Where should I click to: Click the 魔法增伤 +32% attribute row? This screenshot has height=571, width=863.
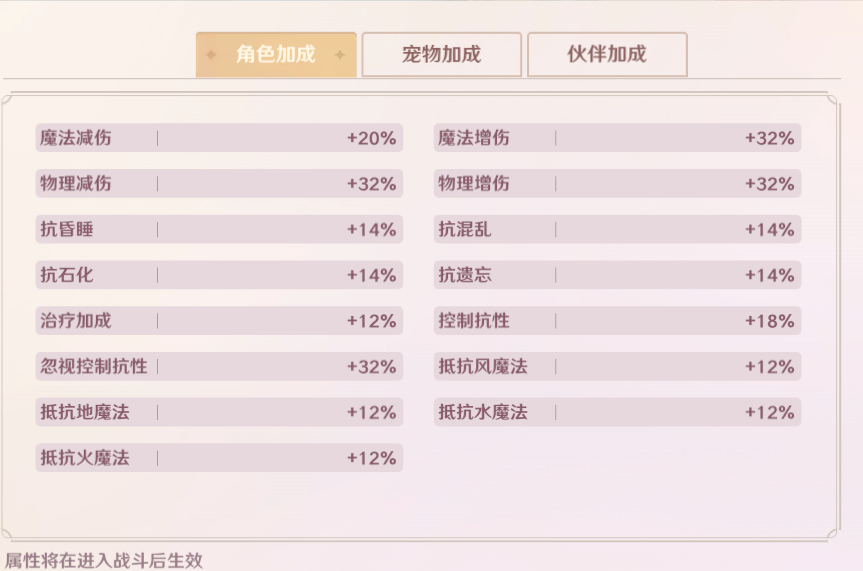[x=617, y=138]
